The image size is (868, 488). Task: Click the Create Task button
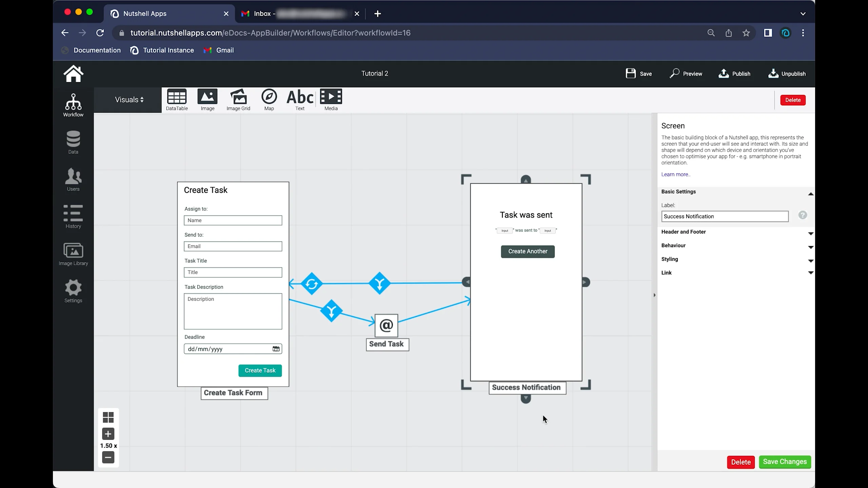click(x=260, y=370)
